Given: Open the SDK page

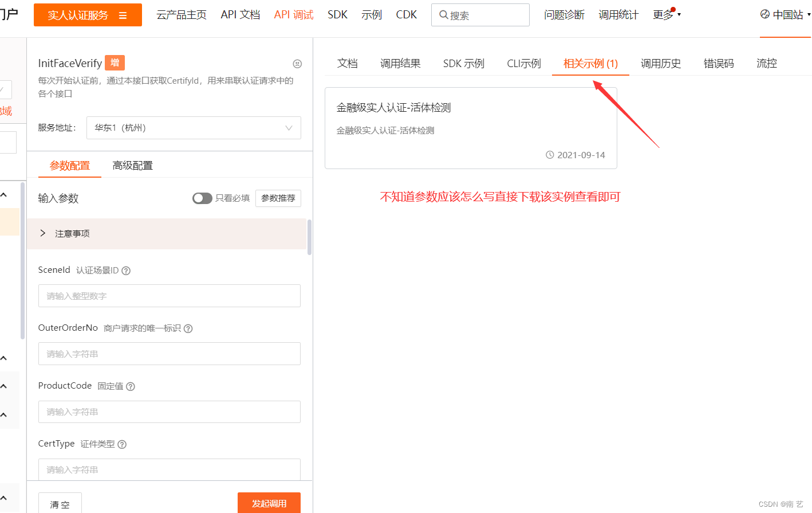Looking at the screenshot, I should 337,15.
